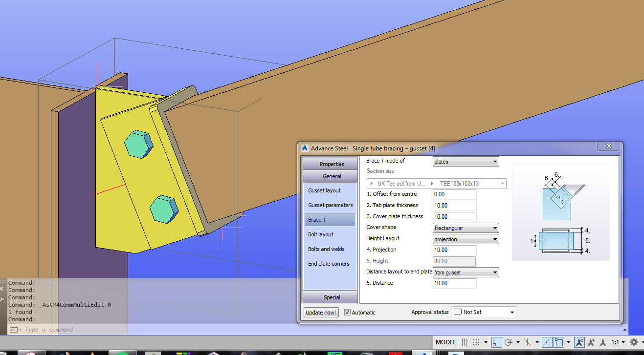Image resolution: width=644 pixels, height=355 pixels.
Task: Toggle object snap tracking icon
Action: tap(548, 342)
